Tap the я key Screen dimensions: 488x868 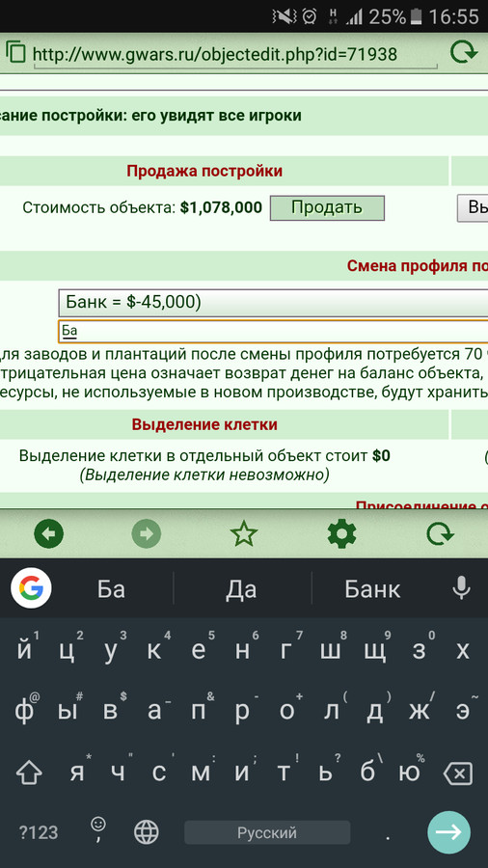pos(76,773)
